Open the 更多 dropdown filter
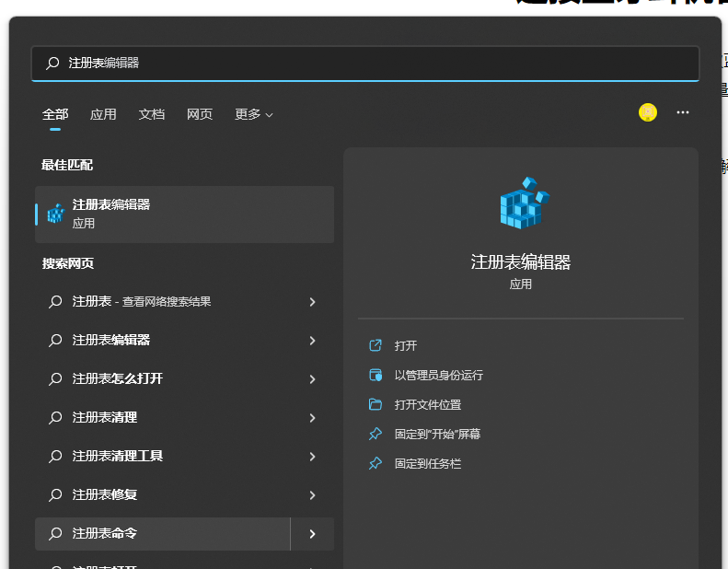 tap(253, 114)
